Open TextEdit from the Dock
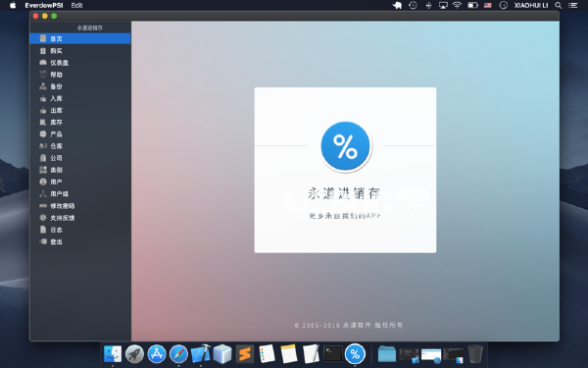 [x=311, y=353]
